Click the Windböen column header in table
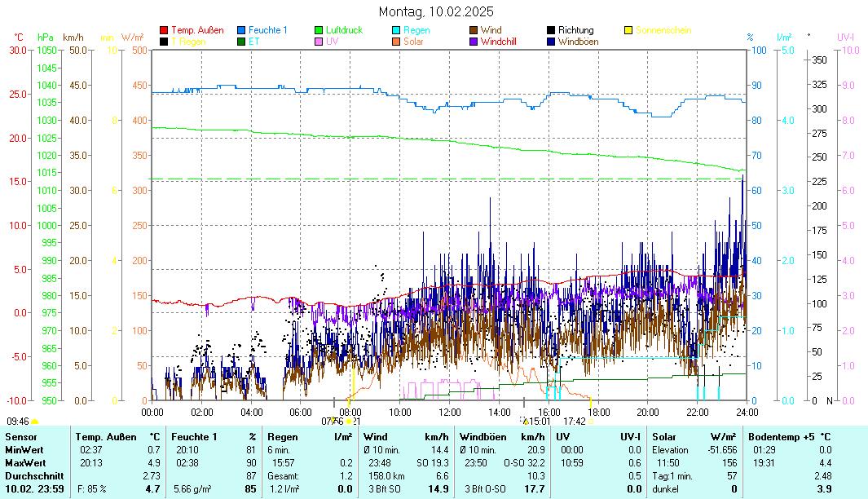This screenshot has height=499, width=868. pos(484,437)
